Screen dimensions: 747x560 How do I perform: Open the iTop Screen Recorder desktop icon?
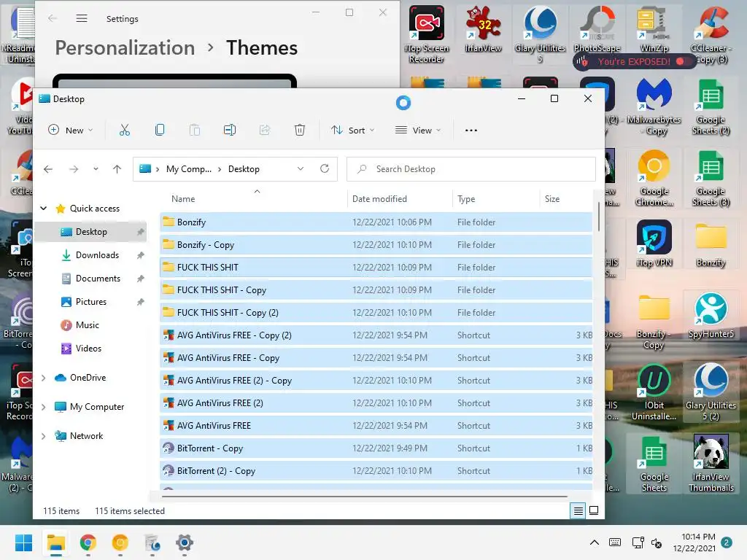click(426, 34)
